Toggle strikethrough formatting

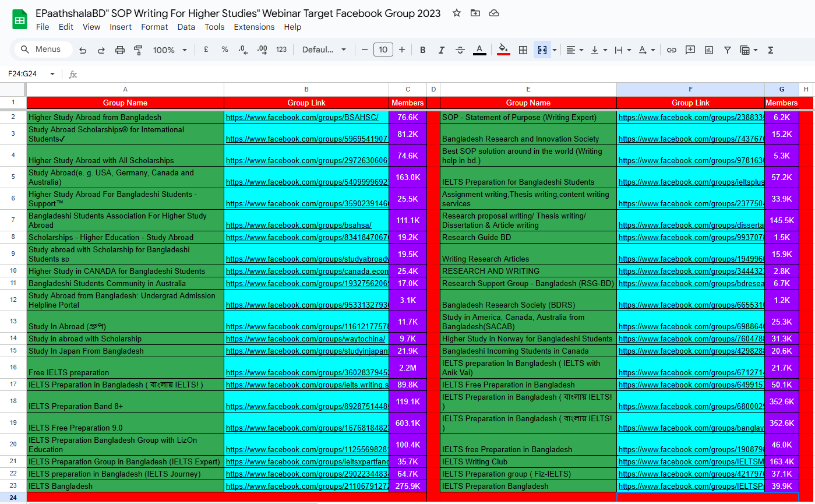(x=460, y=50)
